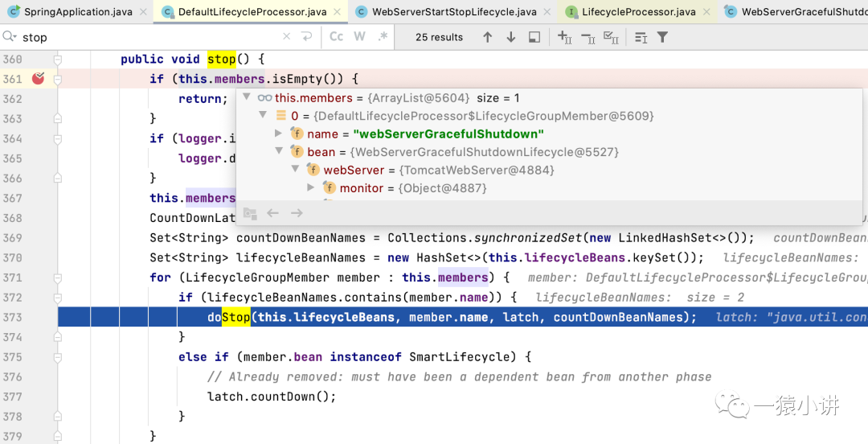The height and width of the screenshot is (444, 868).
Task: Click the glasses watch icon beside this.members
Action: coord(264,97)
